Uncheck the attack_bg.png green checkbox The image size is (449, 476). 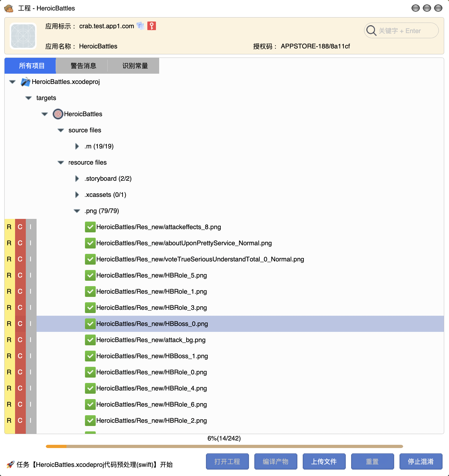(x=90, y=340)
